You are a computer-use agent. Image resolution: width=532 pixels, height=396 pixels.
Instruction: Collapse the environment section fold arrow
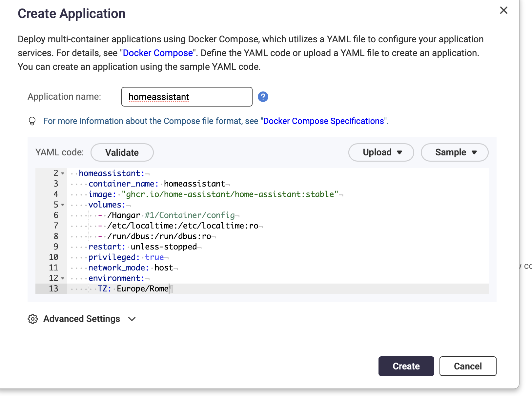[63, 278]
